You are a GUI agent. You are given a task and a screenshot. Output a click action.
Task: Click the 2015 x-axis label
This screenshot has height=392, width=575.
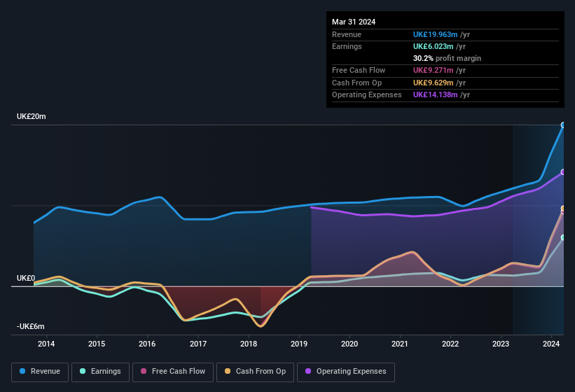[97, 344]
